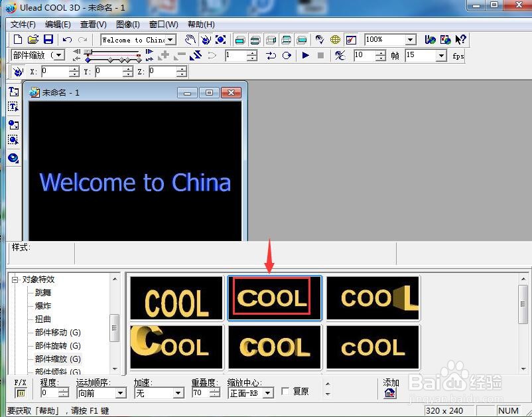
Task: Choose the COOL thumbnail with large 3D C
Action: point(176,347)
